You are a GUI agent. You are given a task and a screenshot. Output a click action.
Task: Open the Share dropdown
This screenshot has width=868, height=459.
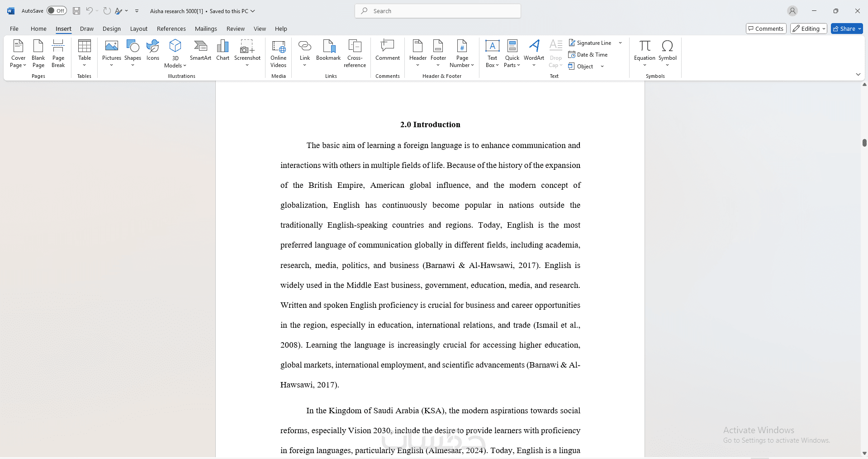(x=847, y=29)
